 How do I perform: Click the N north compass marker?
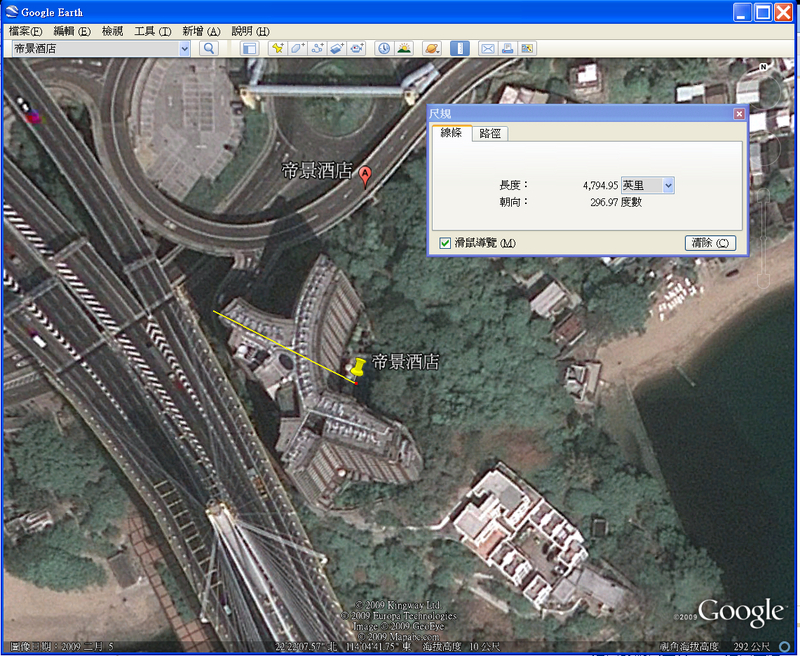763,67
